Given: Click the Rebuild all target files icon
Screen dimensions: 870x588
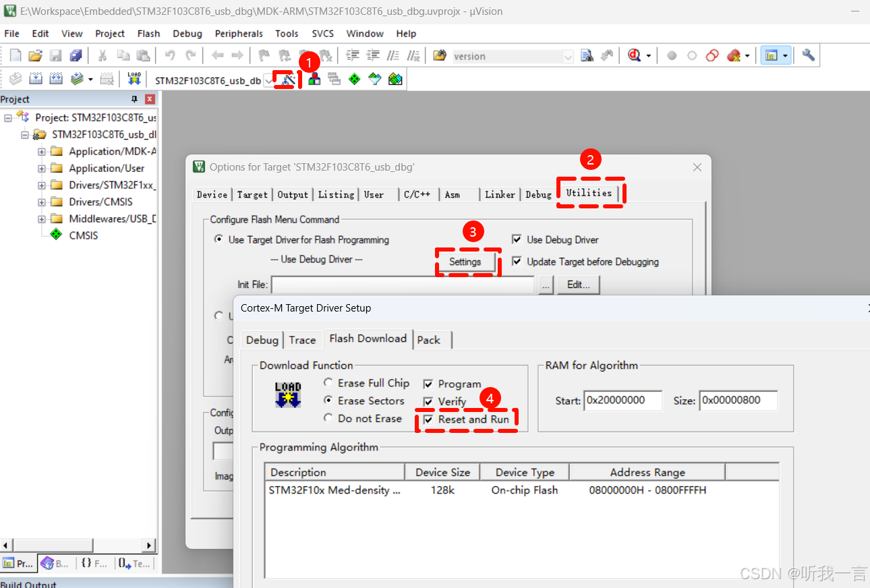Looking at the screenshot, I should [x=56, y=79].
